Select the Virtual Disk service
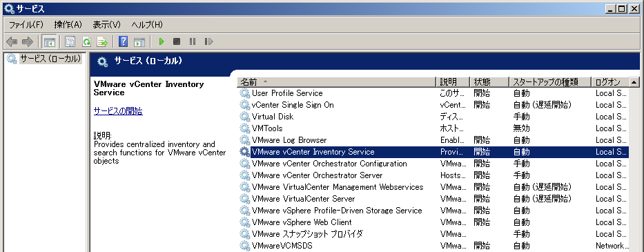 [433, 117]
